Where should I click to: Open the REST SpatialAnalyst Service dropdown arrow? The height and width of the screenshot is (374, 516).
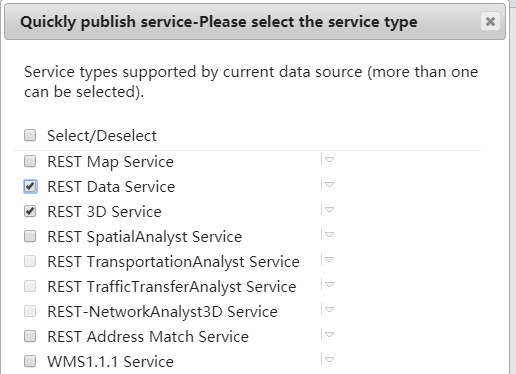click(x=329, y=235)
